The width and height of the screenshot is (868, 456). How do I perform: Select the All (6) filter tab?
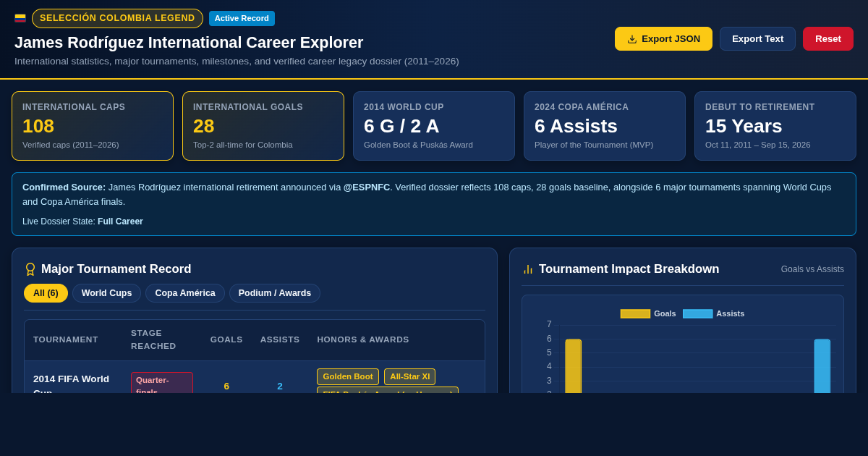[x=46, y=293]
